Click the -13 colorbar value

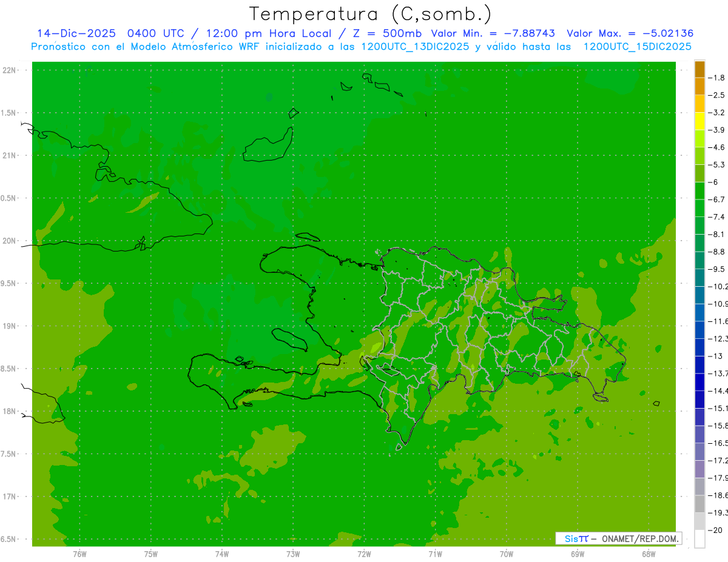tap(715, 356)
